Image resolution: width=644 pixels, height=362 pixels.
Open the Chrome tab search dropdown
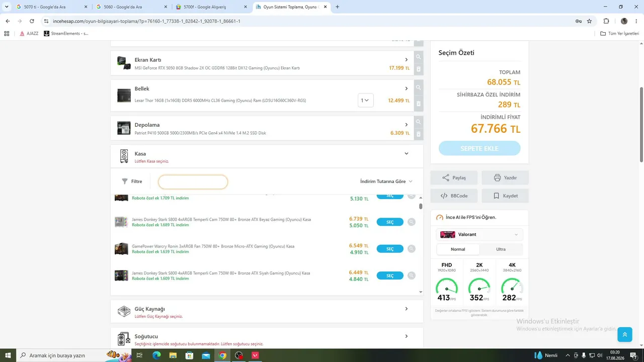pyautogui.click(x=7, y=7)
